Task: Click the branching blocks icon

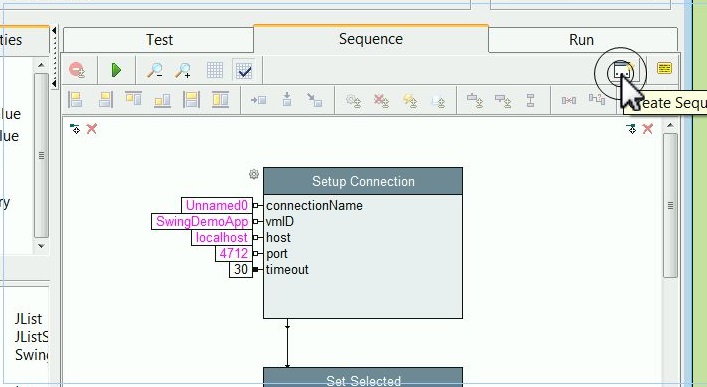Action: point(597,99)
